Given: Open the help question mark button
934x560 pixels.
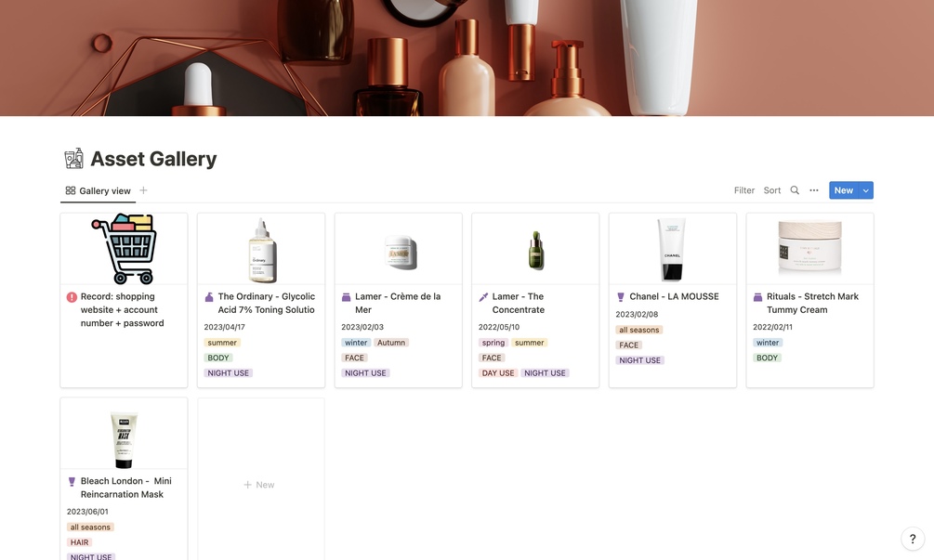Looking at the screenshot, I should click(913, 540).
